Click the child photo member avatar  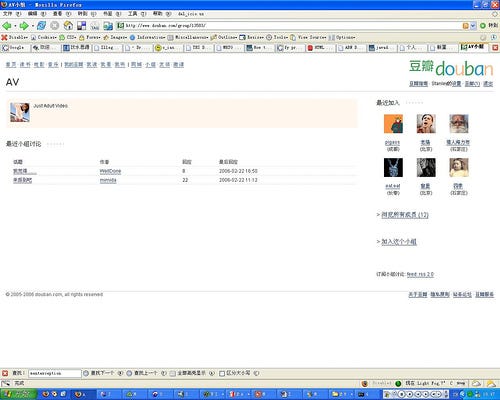[459, 167]
